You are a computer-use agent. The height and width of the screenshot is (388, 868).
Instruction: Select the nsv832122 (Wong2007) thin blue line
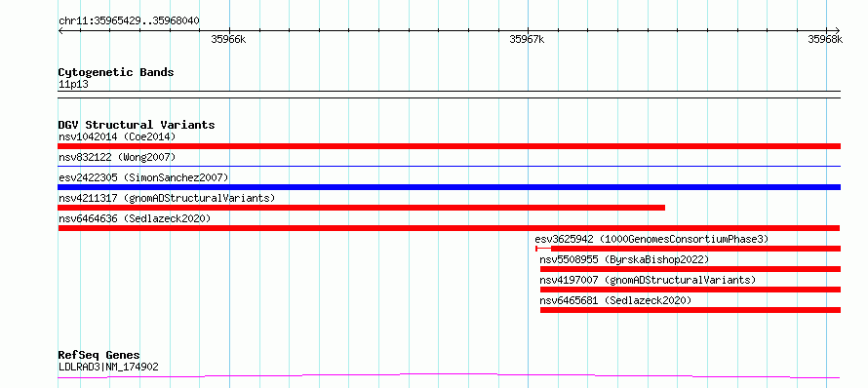pos(449,166)
